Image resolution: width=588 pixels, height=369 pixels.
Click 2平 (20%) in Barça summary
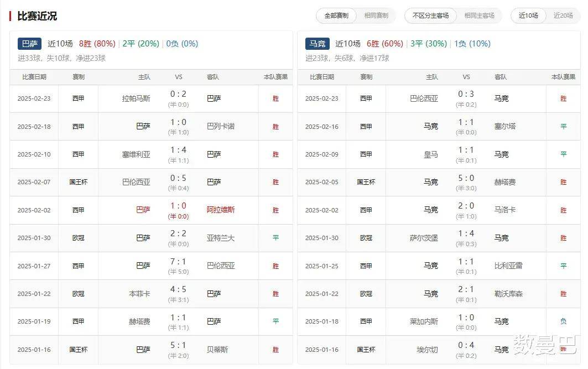coord(141,44)
